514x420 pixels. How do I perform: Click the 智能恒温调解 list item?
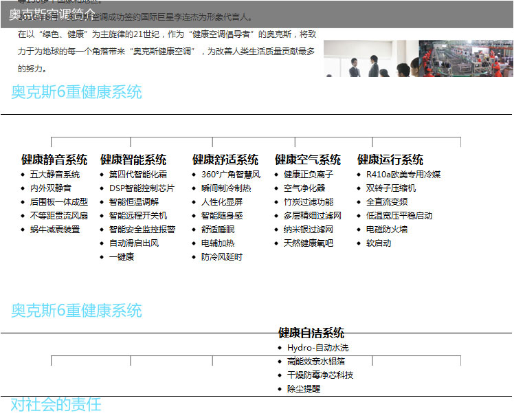point(134,202)
